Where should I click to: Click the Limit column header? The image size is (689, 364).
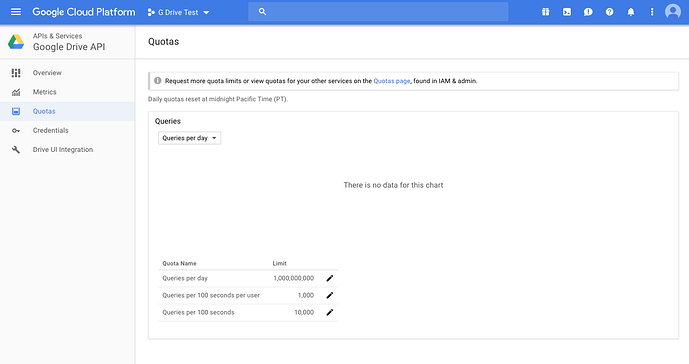coord(279,263)
